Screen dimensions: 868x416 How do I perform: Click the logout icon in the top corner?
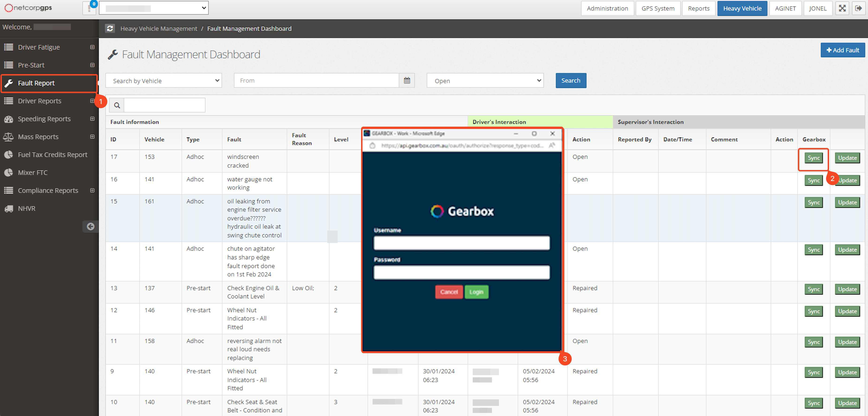[859, 8]
